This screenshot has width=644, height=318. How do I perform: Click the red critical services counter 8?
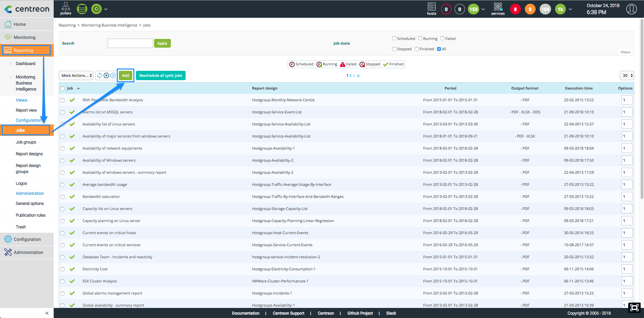(x=515, y=9)
